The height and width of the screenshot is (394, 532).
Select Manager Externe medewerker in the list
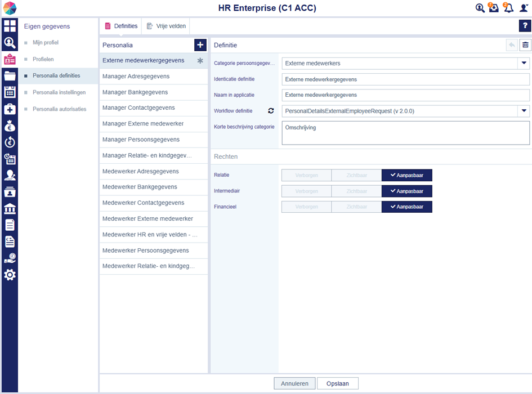pos(153,124)
